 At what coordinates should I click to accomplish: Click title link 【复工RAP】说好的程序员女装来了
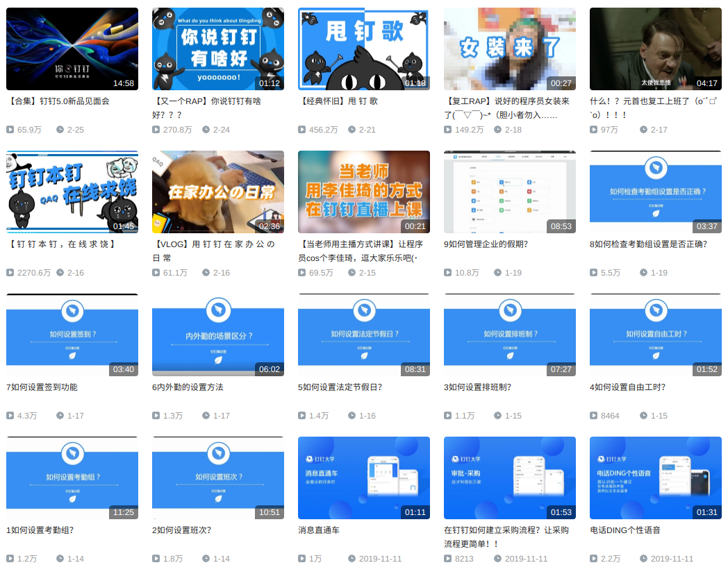506,108
